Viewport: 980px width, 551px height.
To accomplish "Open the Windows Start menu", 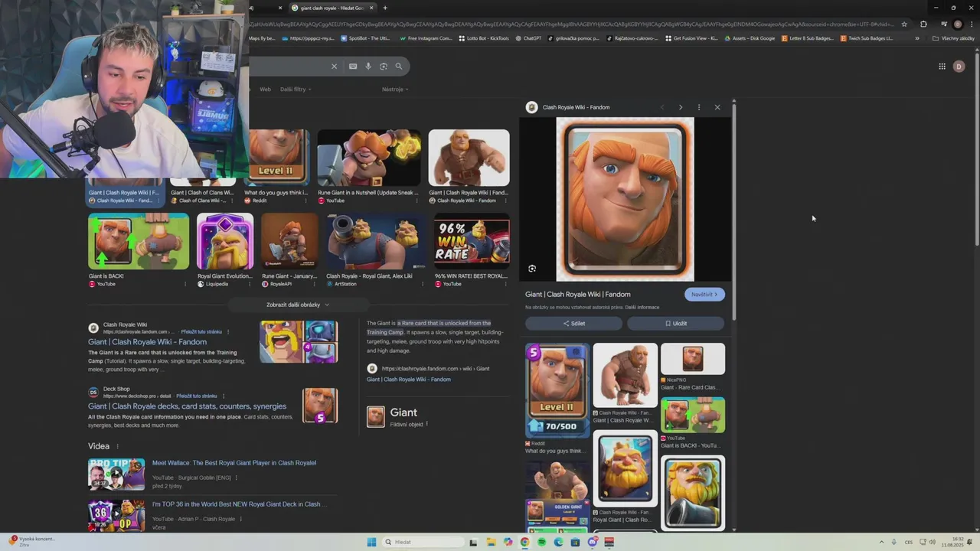I will pos(371,542).
